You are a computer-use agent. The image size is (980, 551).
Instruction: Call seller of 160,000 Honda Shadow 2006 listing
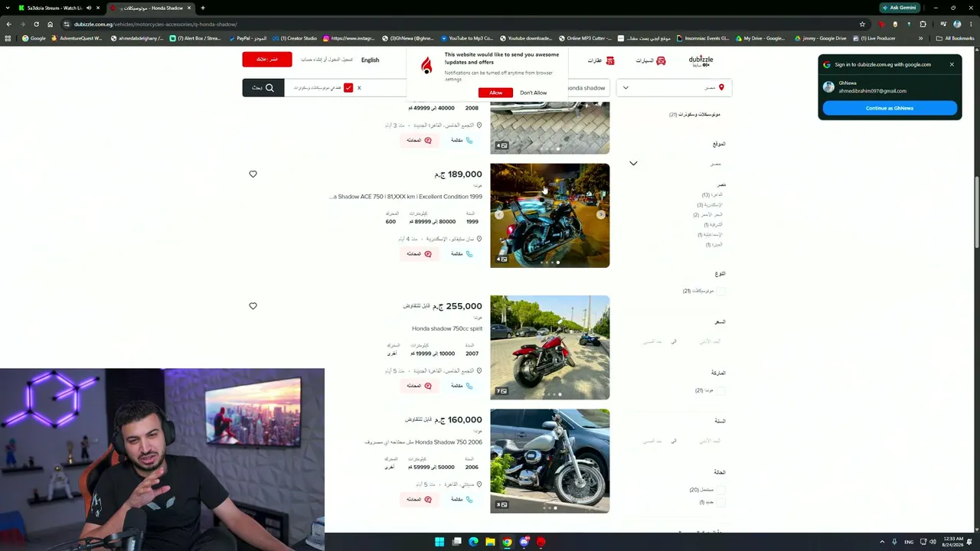coord(462,499)
